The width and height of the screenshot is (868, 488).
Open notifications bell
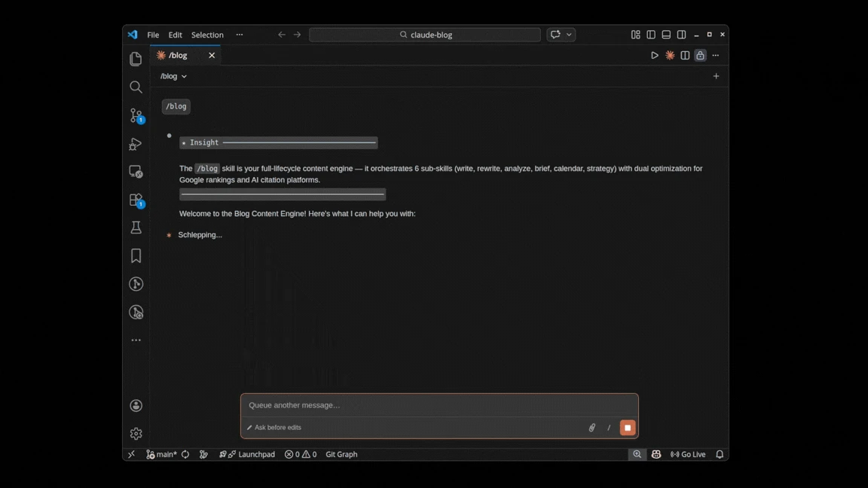pos(720,454)
